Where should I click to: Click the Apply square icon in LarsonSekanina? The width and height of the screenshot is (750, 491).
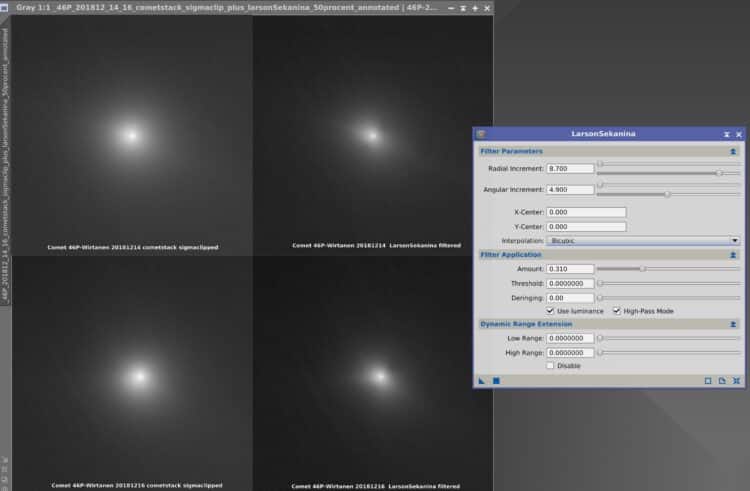click(496, 381)
